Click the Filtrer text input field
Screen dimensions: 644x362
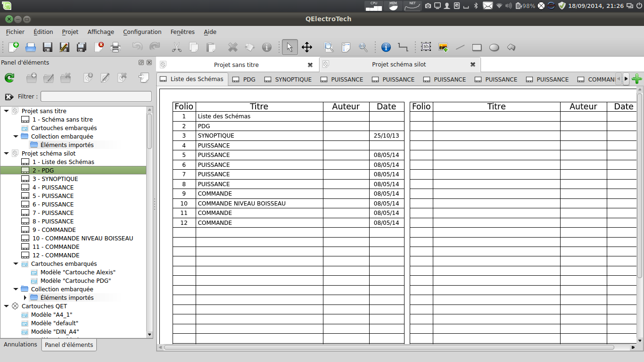coord(96,97)
